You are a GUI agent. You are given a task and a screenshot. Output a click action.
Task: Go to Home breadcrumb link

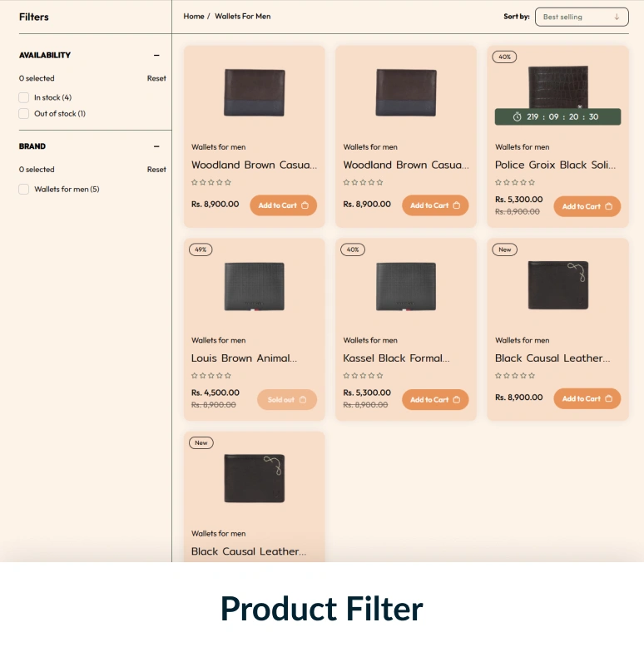(194, 17)
